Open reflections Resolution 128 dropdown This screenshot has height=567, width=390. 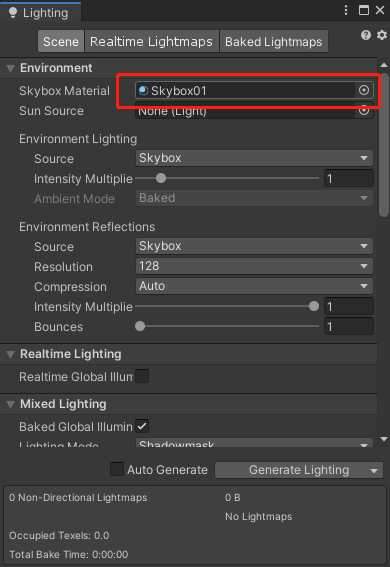pos(254,266)
